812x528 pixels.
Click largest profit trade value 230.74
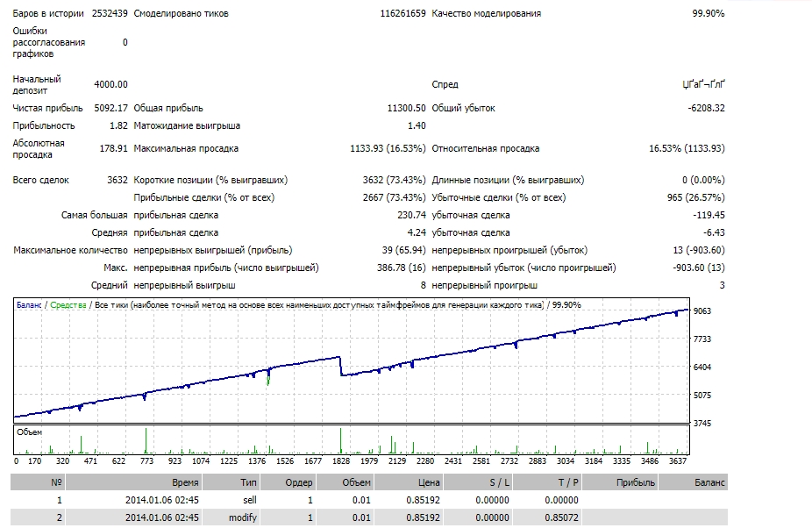click(411, 216)
